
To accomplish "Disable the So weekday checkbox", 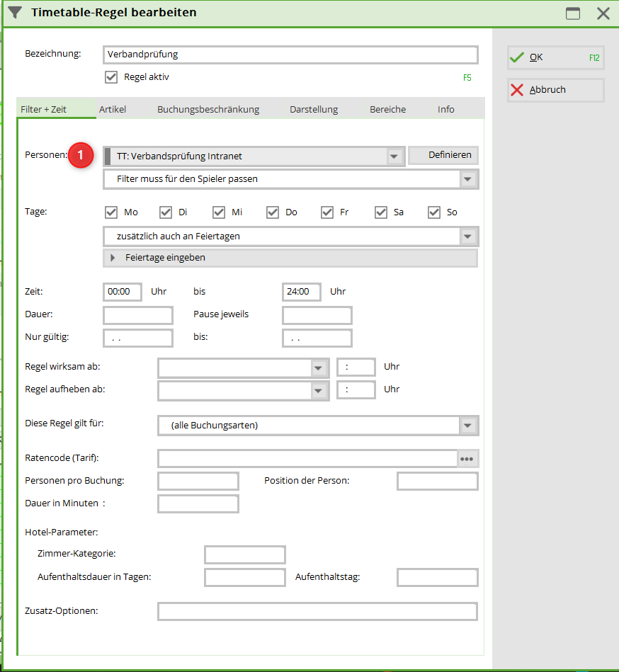I will coord(435,212).
